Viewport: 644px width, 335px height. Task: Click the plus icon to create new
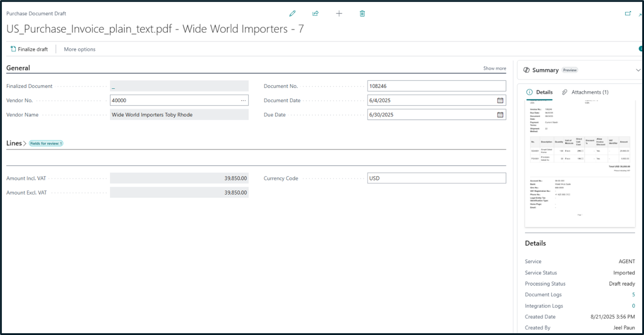pos(339,13)
